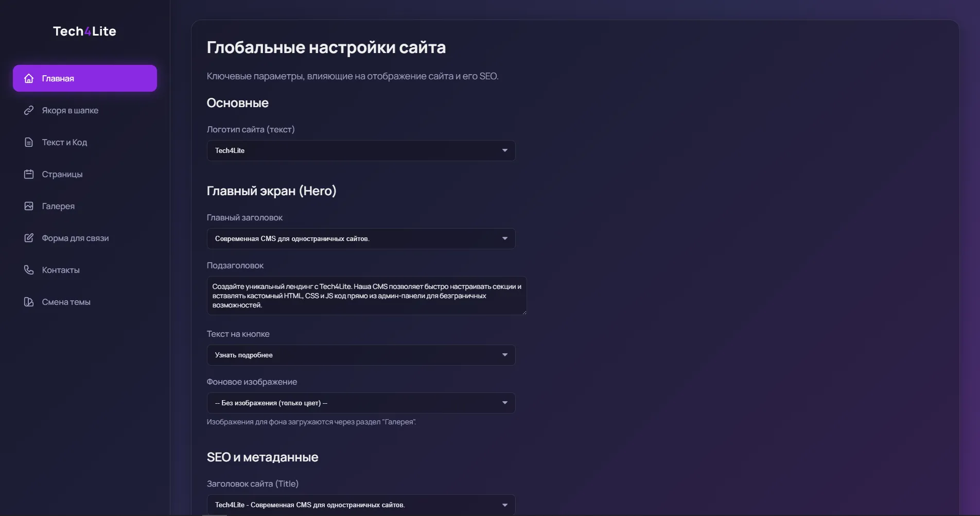Click the phone icon beside Контакты
The width and height of the screenshot is (980, 516).
tap(29, 270)
